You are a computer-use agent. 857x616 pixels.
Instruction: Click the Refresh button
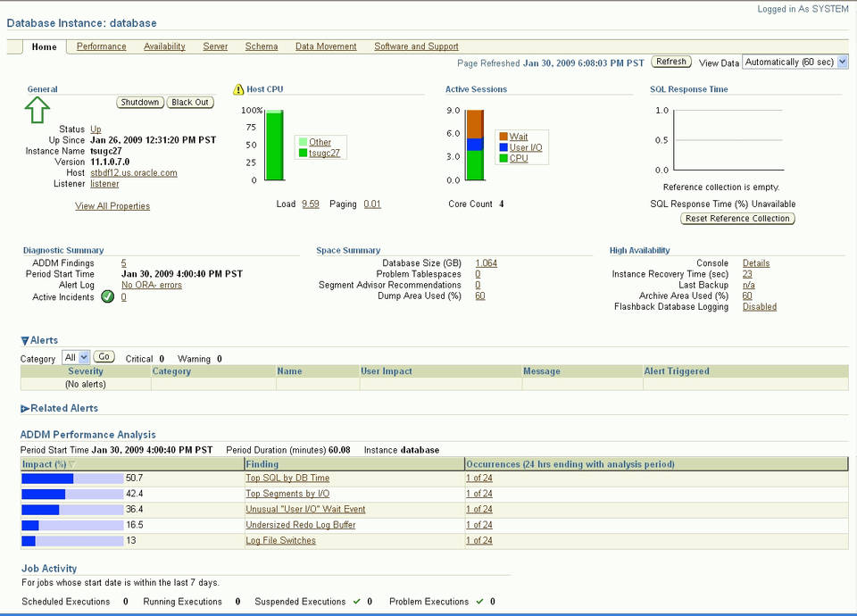[x=670, y=61]
